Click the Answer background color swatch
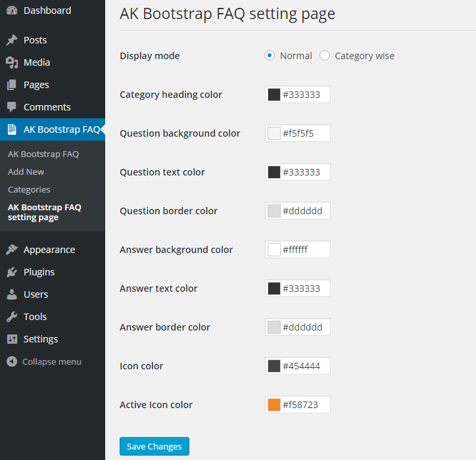The width and height of the screenshot is (476, 460). (274, 250)
